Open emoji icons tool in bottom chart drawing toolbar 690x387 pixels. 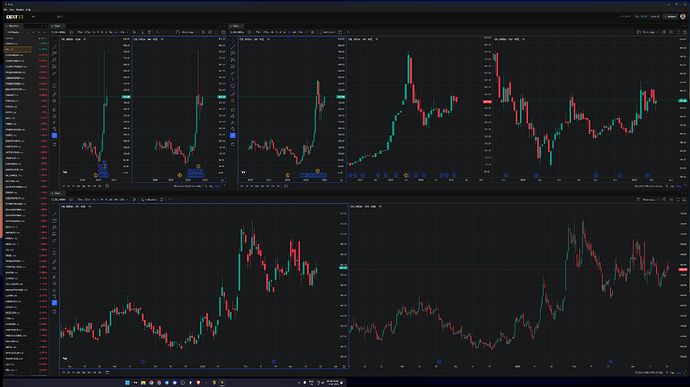(x=55, y=253)
